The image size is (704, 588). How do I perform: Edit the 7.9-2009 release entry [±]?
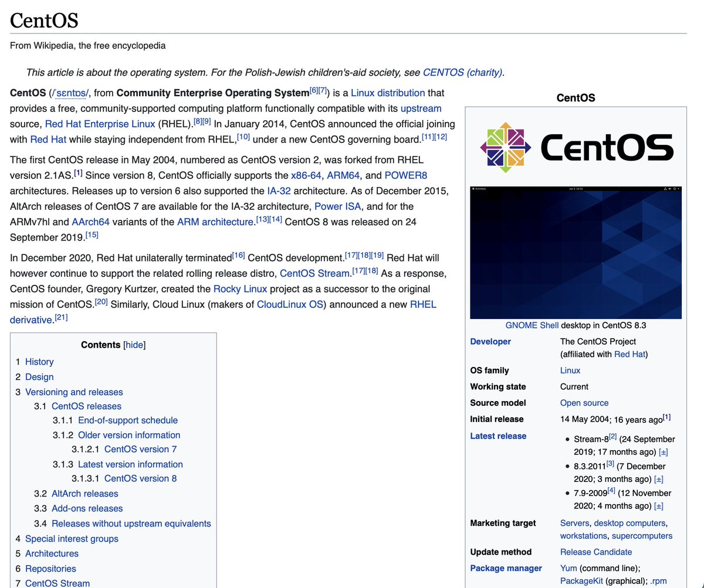[658, 506]
